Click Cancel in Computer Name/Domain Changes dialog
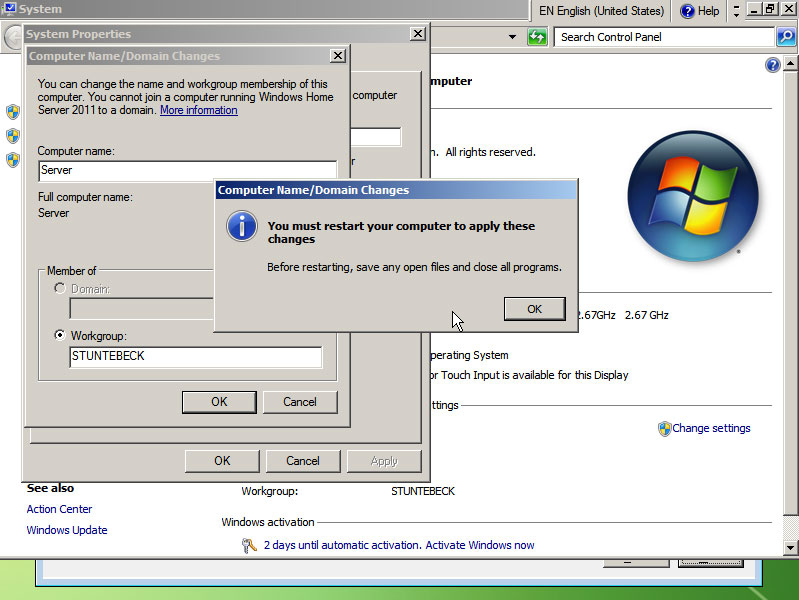 tap(300, 402)
